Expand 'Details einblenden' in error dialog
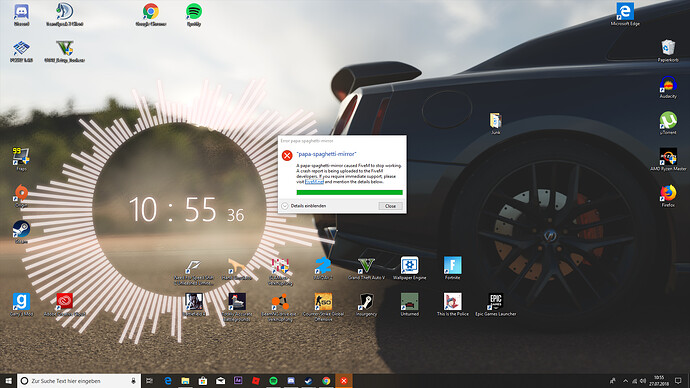The height and width of the screenshot is (388, 690). point(304,206)
